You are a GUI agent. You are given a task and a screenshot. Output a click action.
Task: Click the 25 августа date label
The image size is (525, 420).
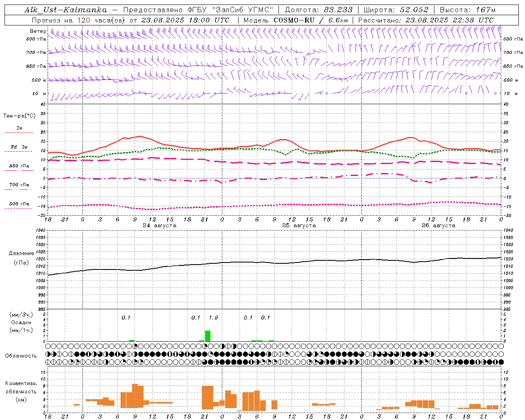[299, 226]
